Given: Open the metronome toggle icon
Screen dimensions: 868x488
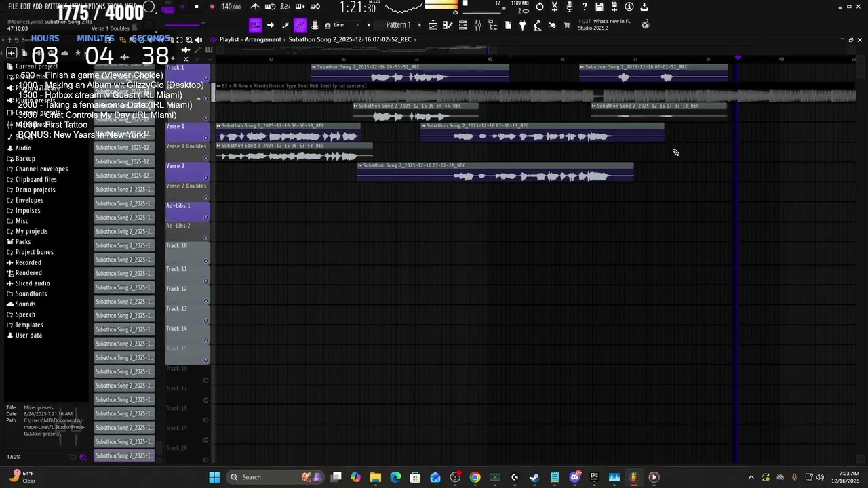Looking at the screenshot, I should (x=255, y=7).
